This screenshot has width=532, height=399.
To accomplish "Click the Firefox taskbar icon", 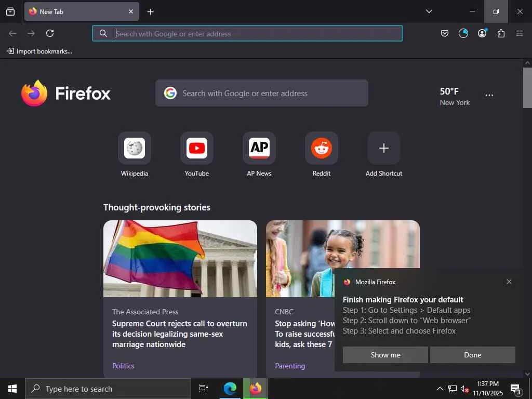I will pyautogui.click(x=256, y=389).
